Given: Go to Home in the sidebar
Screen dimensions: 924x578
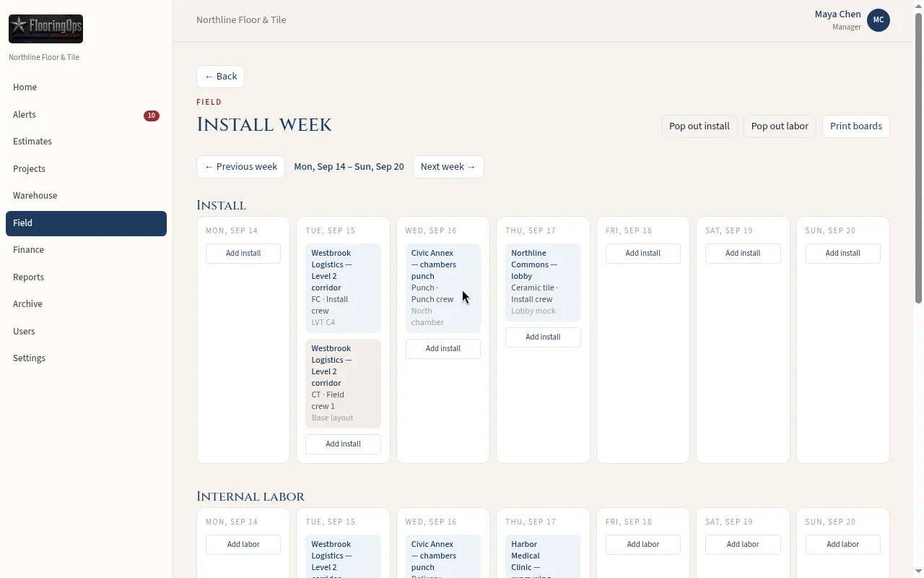Looking at the screenshot, I should pos(86,87).
